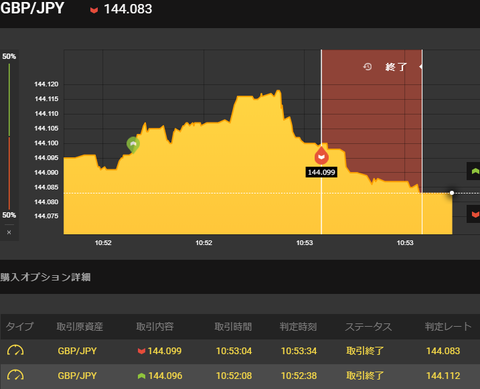Click the current-price white dot on the chart line

coord(452,193)
